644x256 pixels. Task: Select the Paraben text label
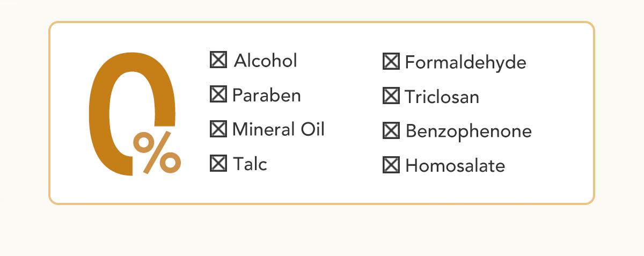point(266,95)
